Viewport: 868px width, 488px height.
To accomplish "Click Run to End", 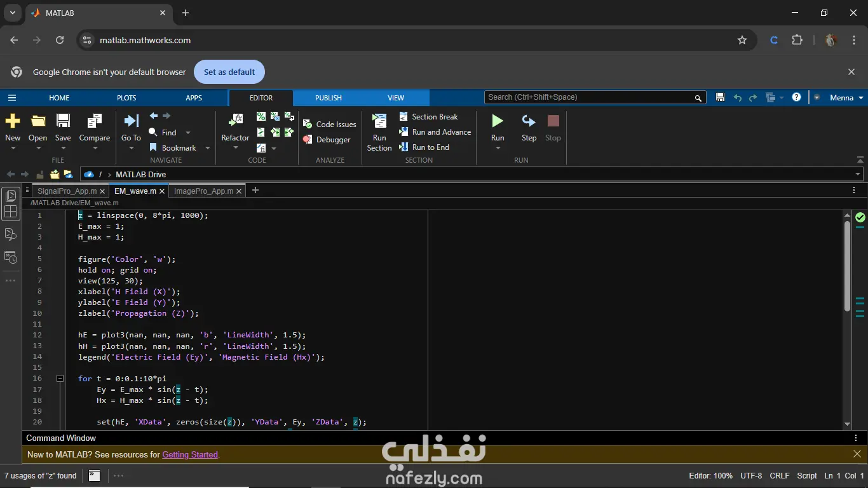I will click(424, 147).
